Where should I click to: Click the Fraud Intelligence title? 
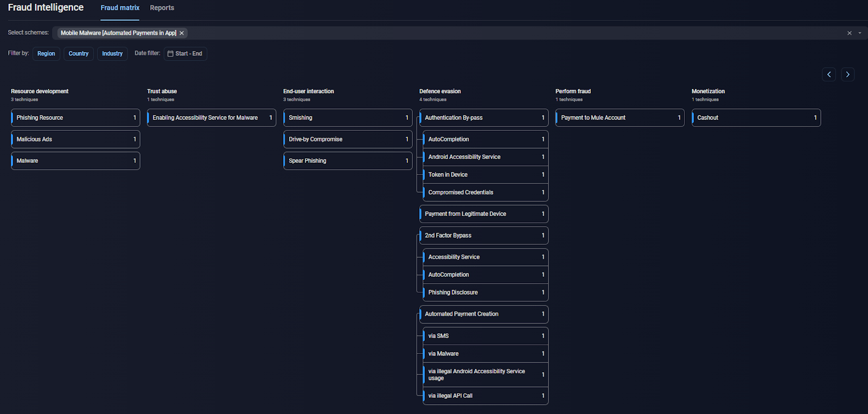46,8
